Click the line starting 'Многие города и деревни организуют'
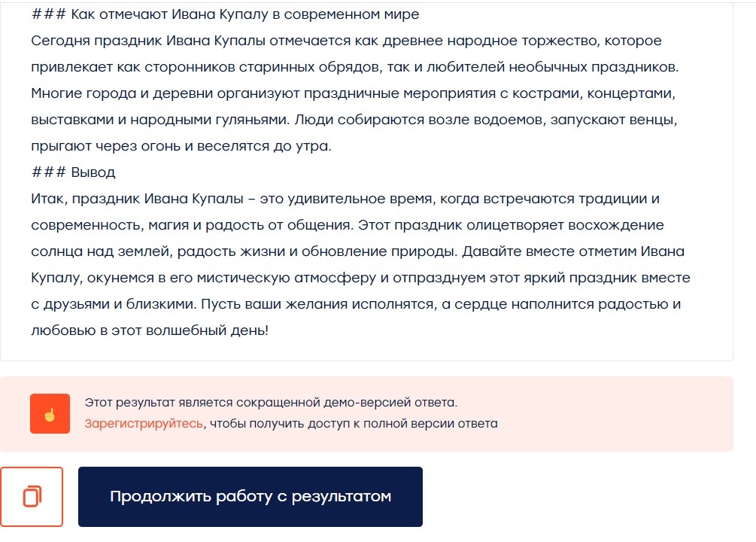This screenshot has width=756, height=542. tap(353, 93)
